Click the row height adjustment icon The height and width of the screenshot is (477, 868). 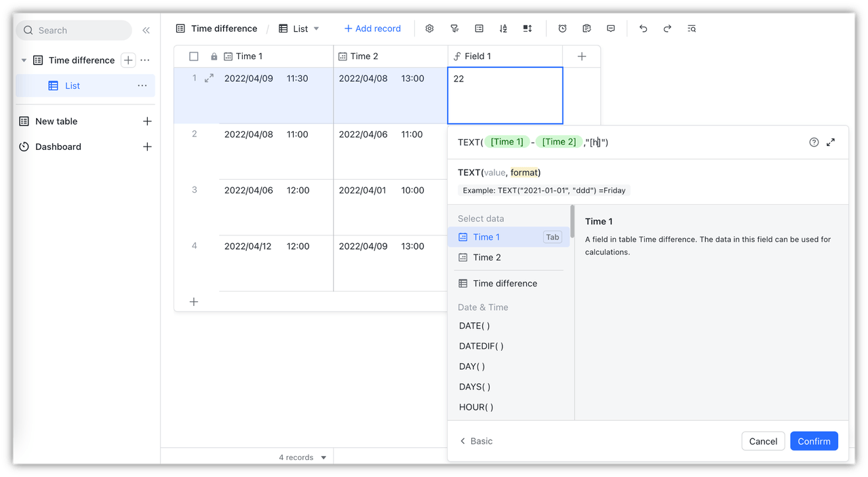tap(528, 28)
